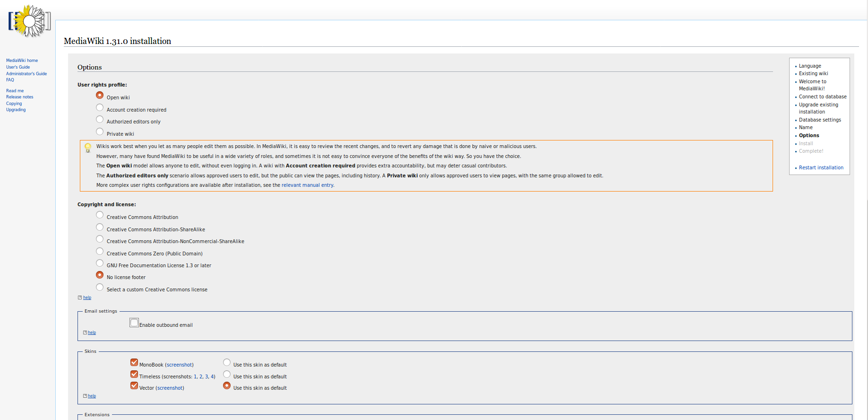Click the 'User rights profile:' label
Viewport: 868px width, 420px height.
tap(102, 85)
